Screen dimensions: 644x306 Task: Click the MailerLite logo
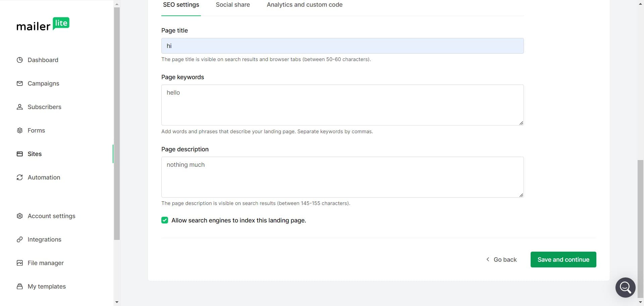pos(43,24)
